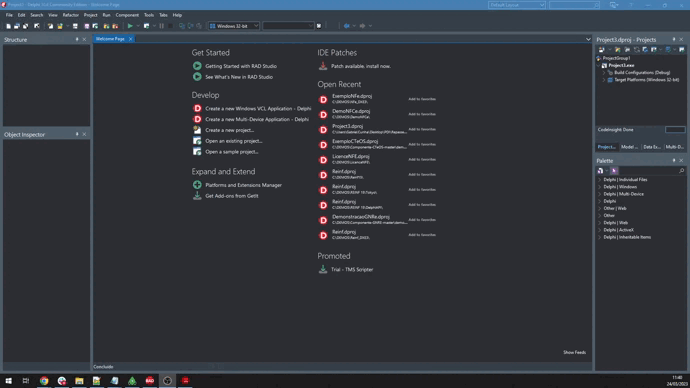Open the Windows 32-bit platform dropdown

click(234, 26)
